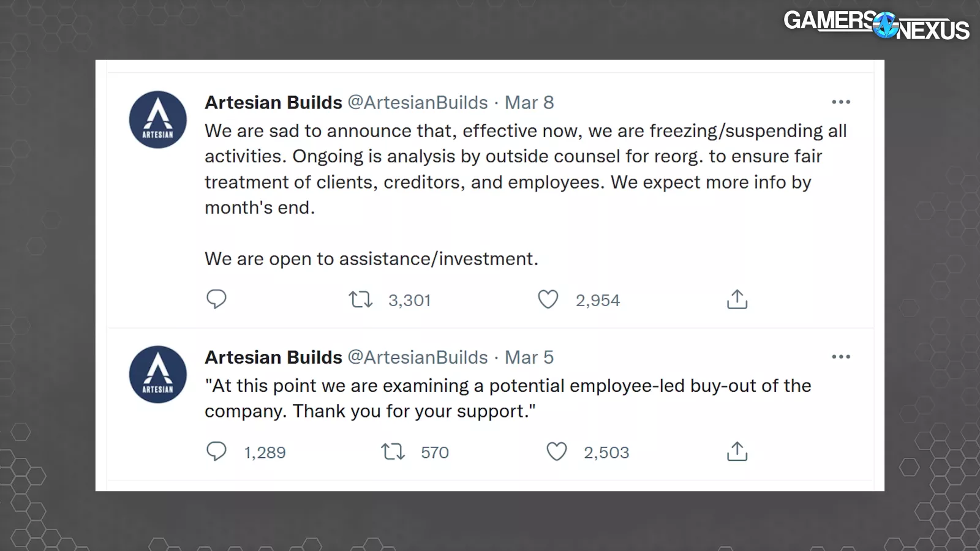Like the Mar 5 buy-out tweet
Viewport: 980px width, 551px height.
point(557,452)
